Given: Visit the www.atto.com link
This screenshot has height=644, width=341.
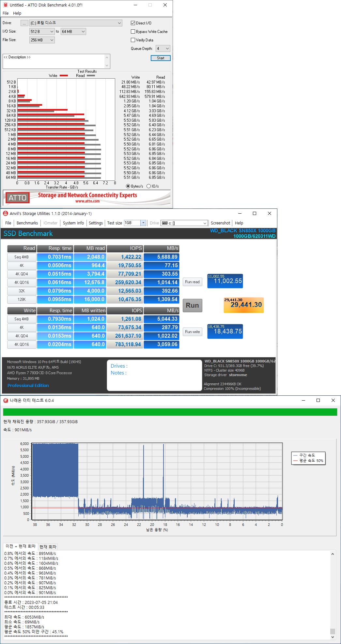Looking at the screenshot, I should pos(87,201).
